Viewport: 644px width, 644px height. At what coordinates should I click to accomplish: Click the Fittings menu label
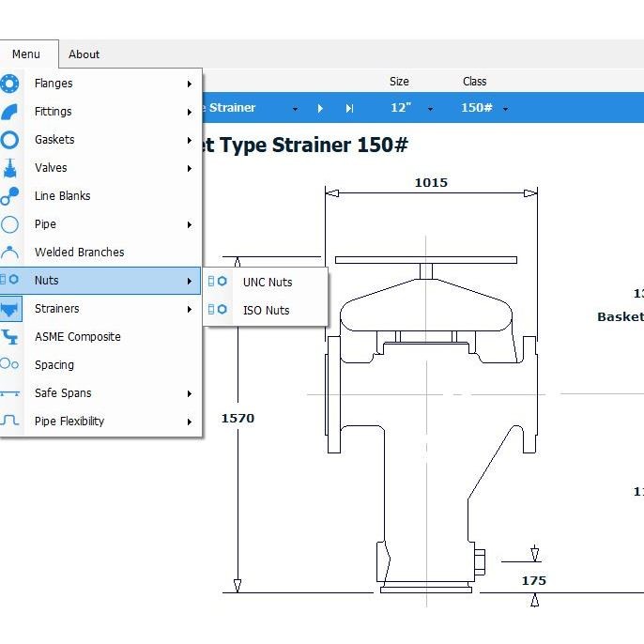[53, 112]
